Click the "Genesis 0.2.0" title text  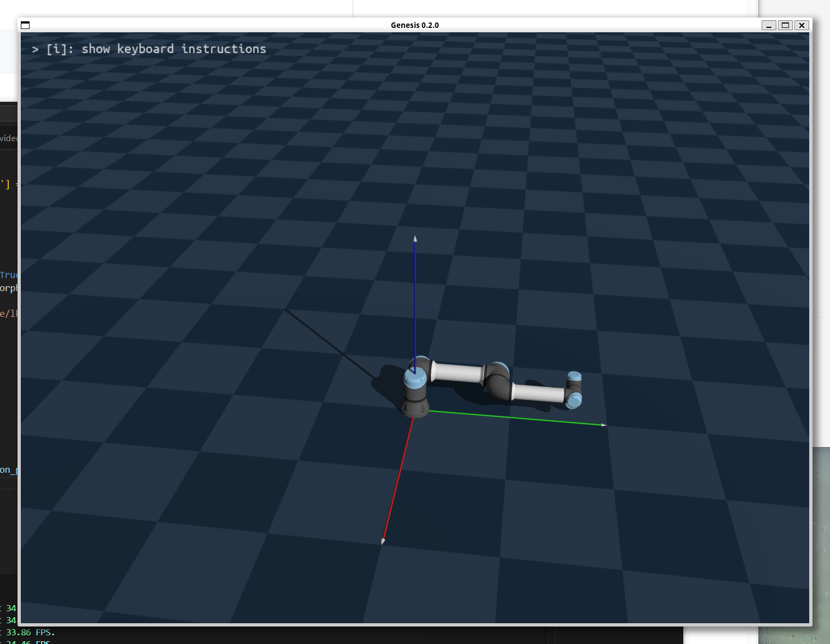click(415, 25)
